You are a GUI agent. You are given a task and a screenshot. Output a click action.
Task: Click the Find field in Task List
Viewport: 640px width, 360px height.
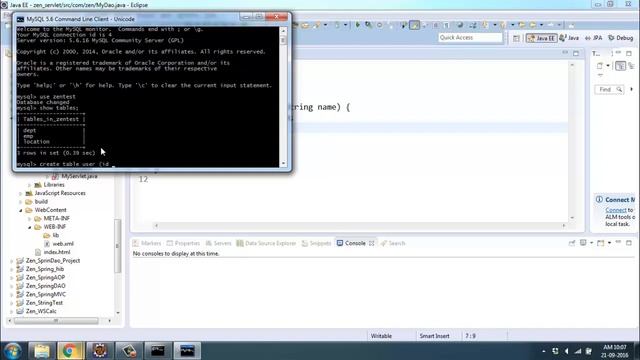coord(609,89)
